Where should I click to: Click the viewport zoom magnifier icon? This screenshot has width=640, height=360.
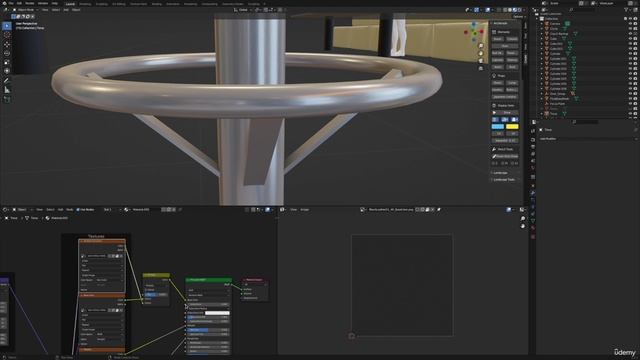[481, 46]
